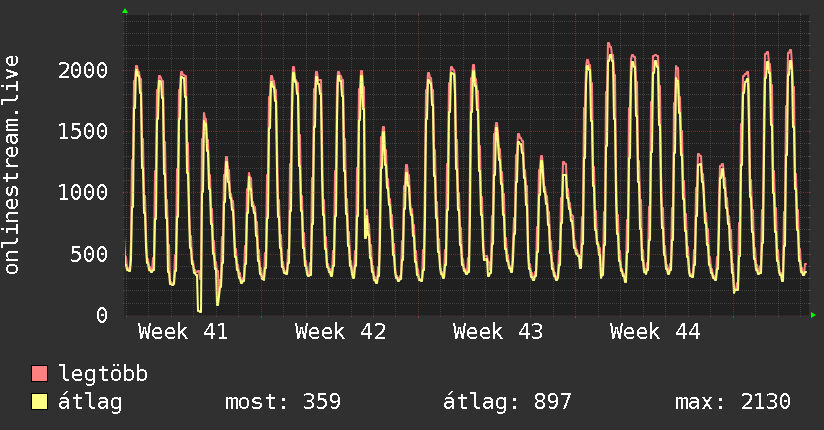Click the 500 y-axis tick label
Image resolution: width=824 pixels, height=430 pixels.
[89, 254]
